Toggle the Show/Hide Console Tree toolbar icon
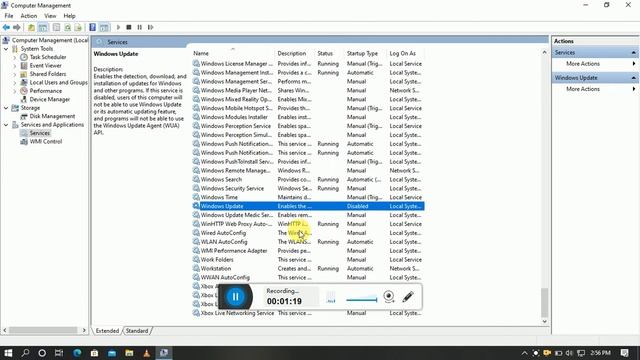 [43, 27]
